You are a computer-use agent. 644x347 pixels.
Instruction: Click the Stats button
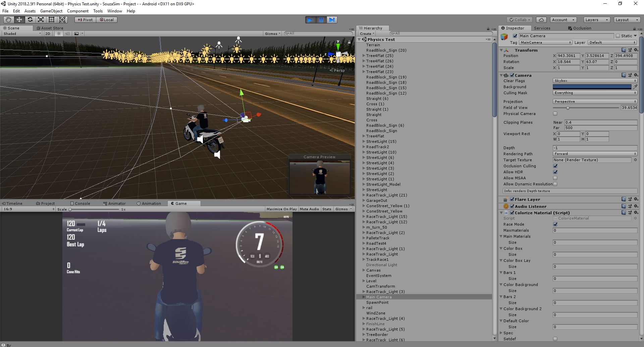[327, 209]
